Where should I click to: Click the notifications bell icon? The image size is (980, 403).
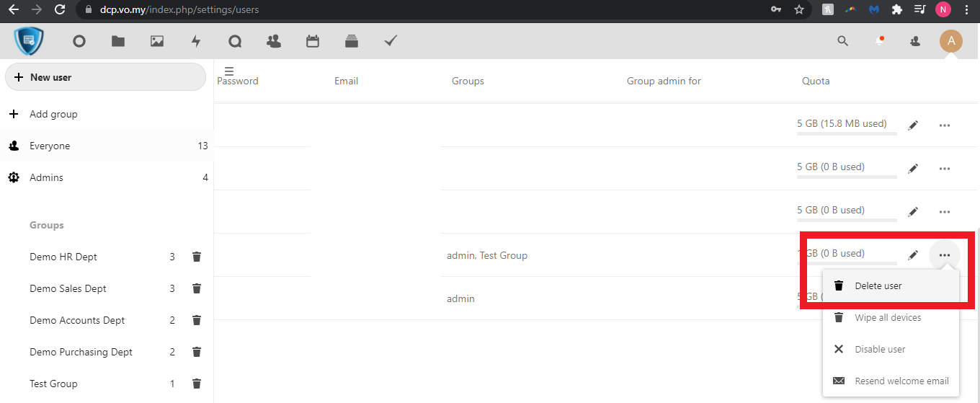[x=879, y=42]
